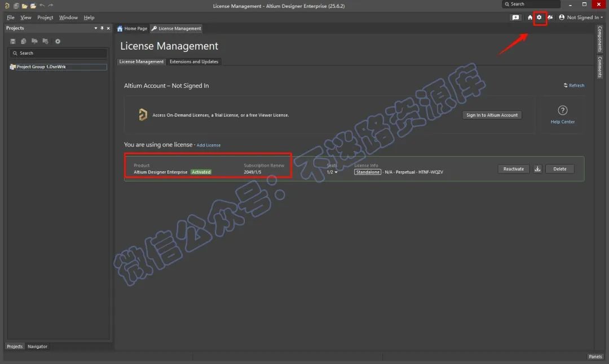The width and height of the screenshot is (609, 364).
Task: Click the Altium Designer Enterprise product name
Action: click(160, 172)
